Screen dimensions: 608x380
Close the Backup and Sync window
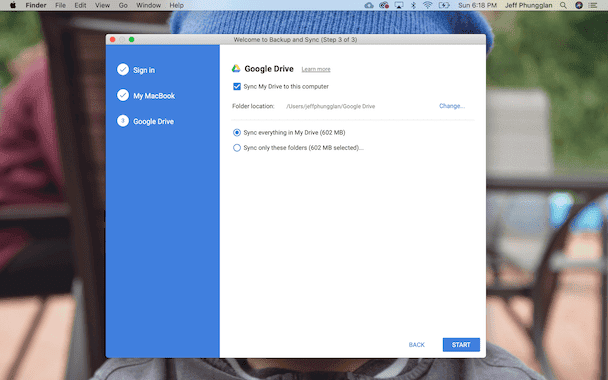click(x=112, y=40)
